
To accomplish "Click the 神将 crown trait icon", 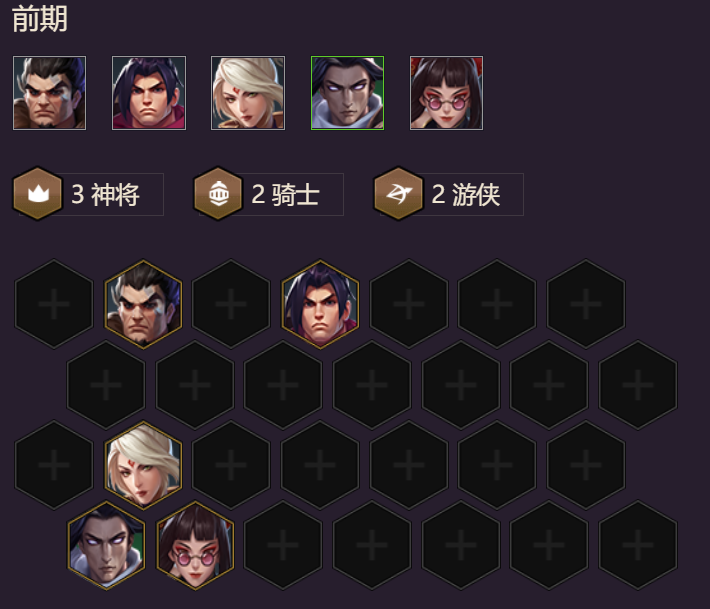I will [38, 194].
